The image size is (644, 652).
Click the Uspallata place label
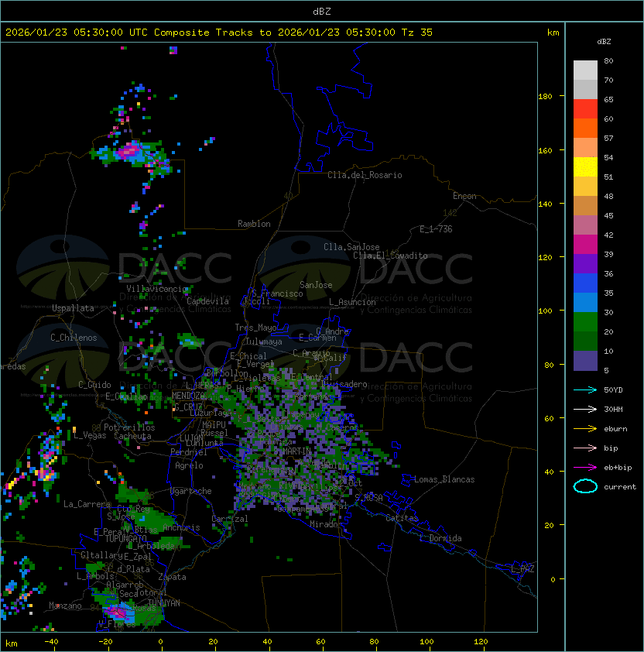tap(73, 308)
